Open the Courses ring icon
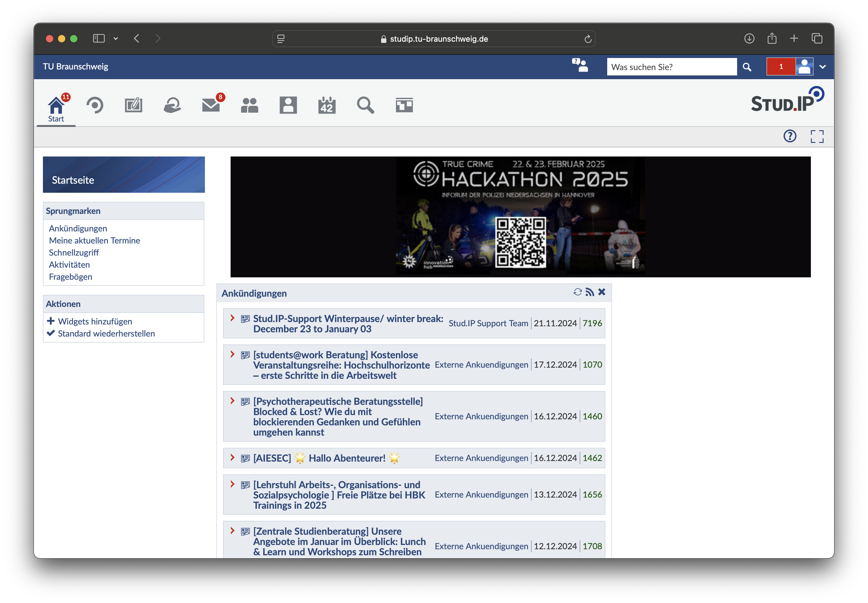Screen dimensions: 868x603 95,105
